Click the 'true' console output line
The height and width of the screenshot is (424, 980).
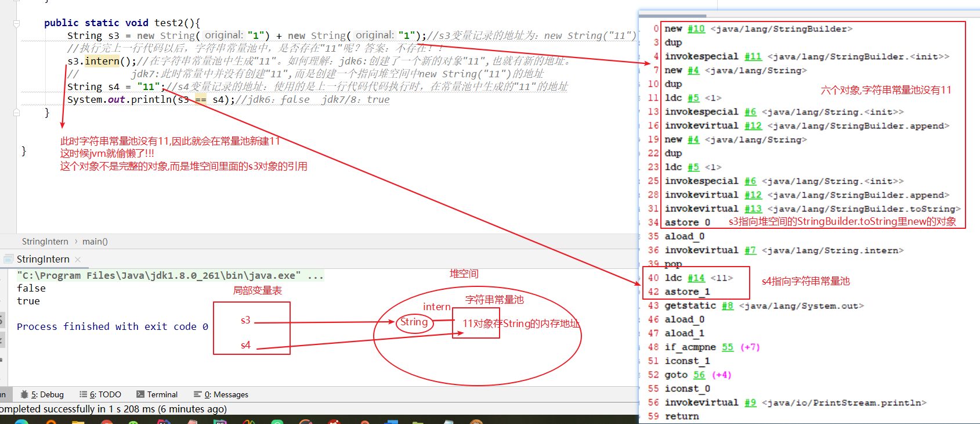click(x=28, y=301)
